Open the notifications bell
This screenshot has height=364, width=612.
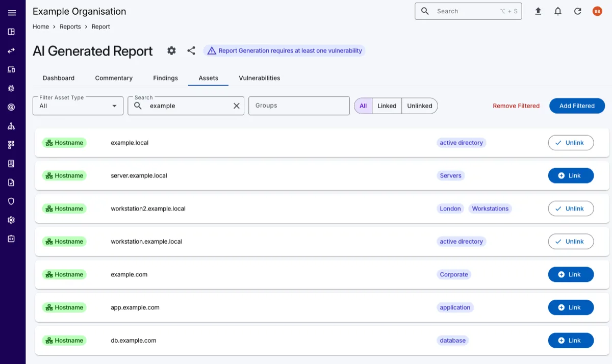point(558,11)
